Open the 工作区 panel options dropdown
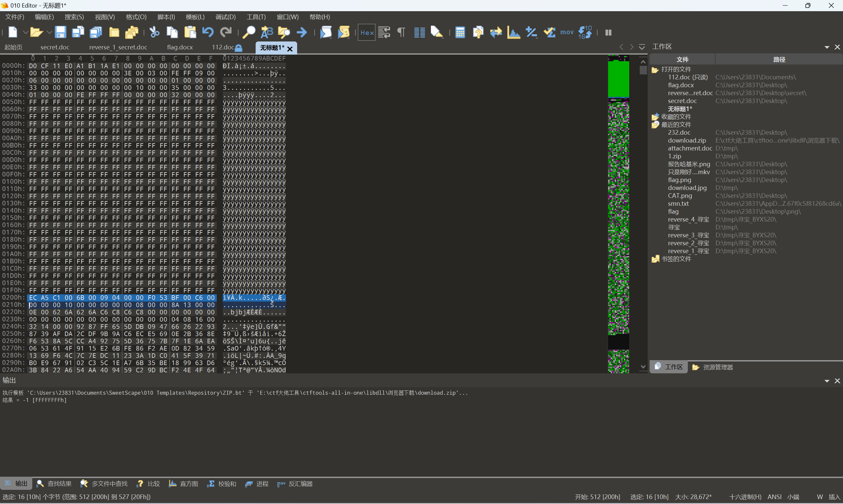This screenshot has width=843, height=504. coord(827,47)
